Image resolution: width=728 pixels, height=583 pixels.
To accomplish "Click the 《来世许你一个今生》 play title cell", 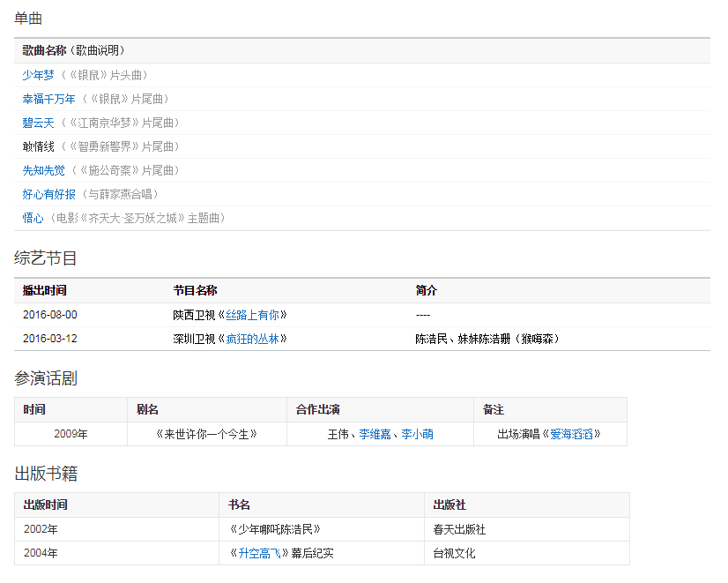I will (206, 434).
